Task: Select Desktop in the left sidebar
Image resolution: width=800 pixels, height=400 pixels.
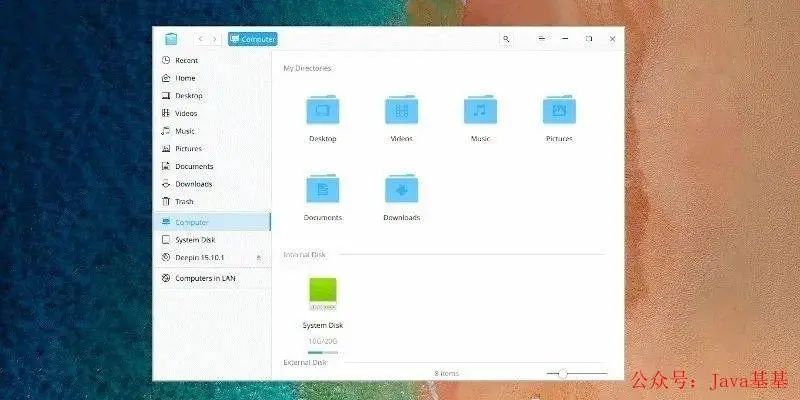Action: pos(212,95)
